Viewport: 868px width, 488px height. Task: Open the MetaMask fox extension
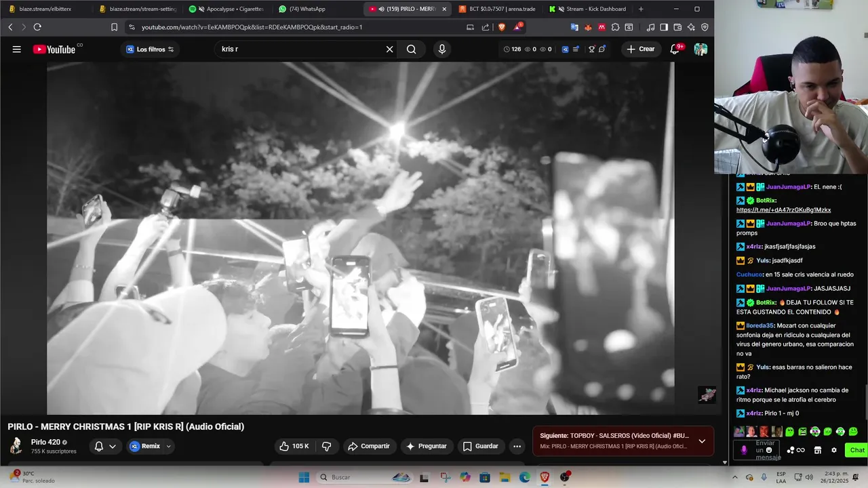(x=588, y=27)
